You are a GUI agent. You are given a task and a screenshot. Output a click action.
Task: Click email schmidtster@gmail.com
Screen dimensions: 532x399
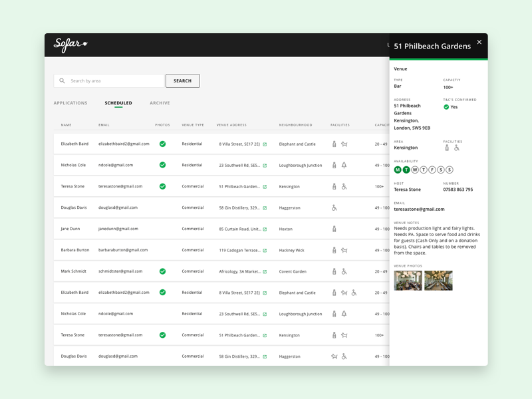[120, 271]
